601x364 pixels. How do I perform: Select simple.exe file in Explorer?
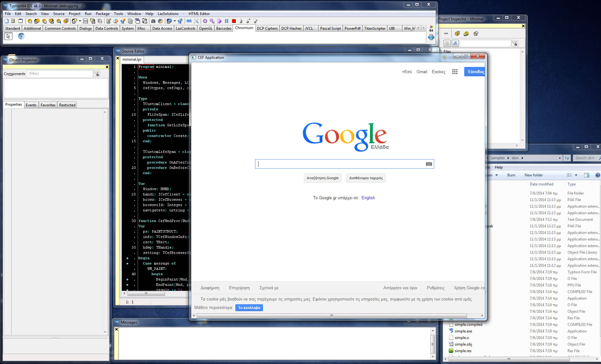tap(463, 331)
